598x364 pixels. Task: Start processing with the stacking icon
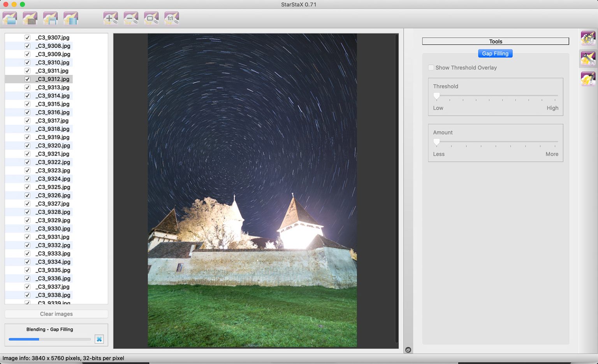point(71,18)
